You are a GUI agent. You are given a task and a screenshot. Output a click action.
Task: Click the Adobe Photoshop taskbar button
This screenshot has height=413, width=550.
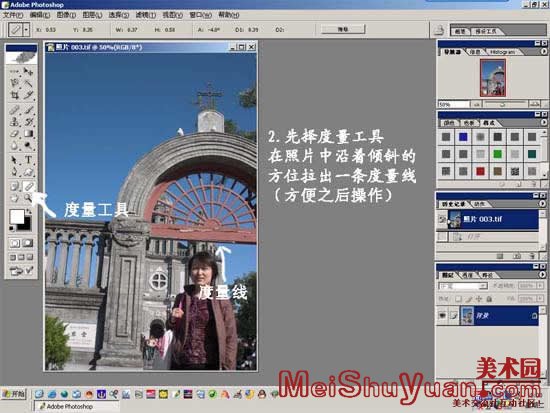click(x=76, y=406)
